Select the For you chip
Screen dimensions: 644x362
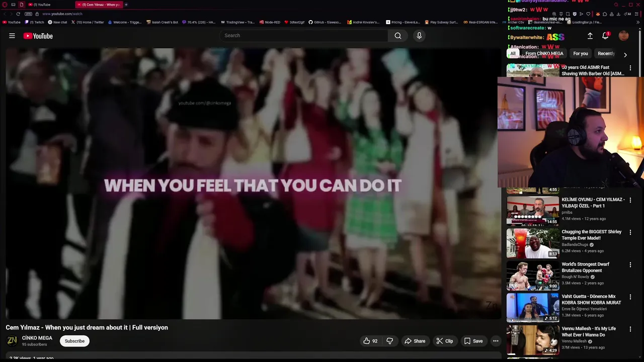click(x=581, y=54)
